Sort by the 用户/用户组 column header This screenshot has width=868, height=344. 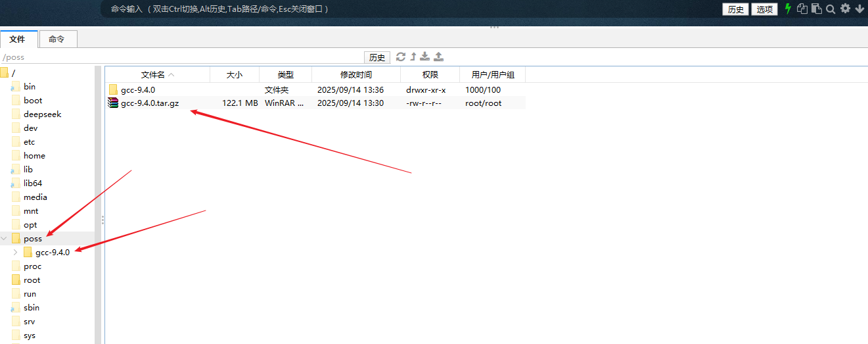[493, 75]
